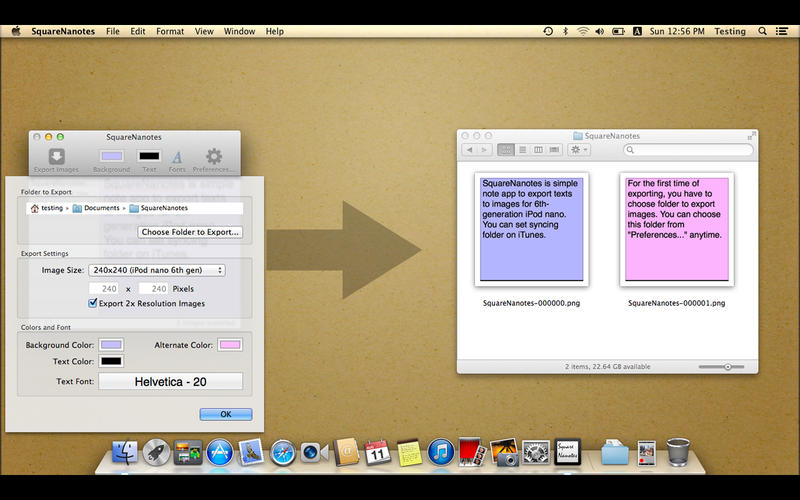Click the width pixels field
800x500 pixels.
pos(104,289)
